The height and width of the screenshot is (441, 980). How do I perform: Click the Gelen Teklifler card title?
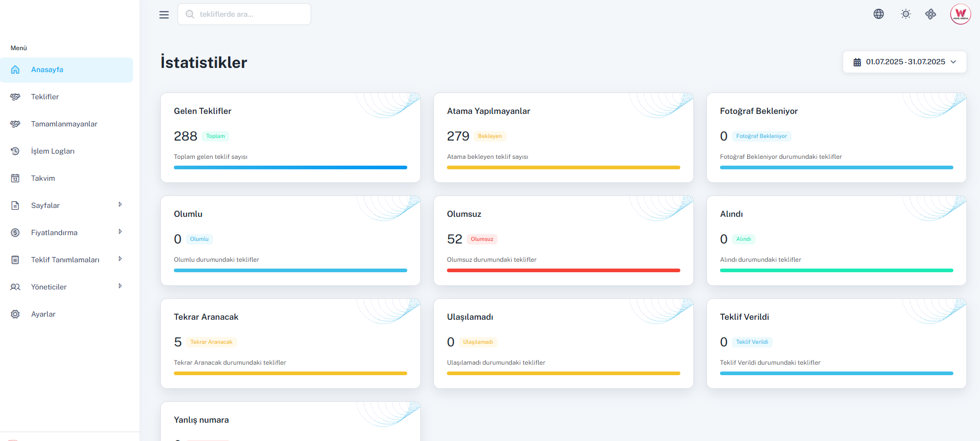coord(203,111)
